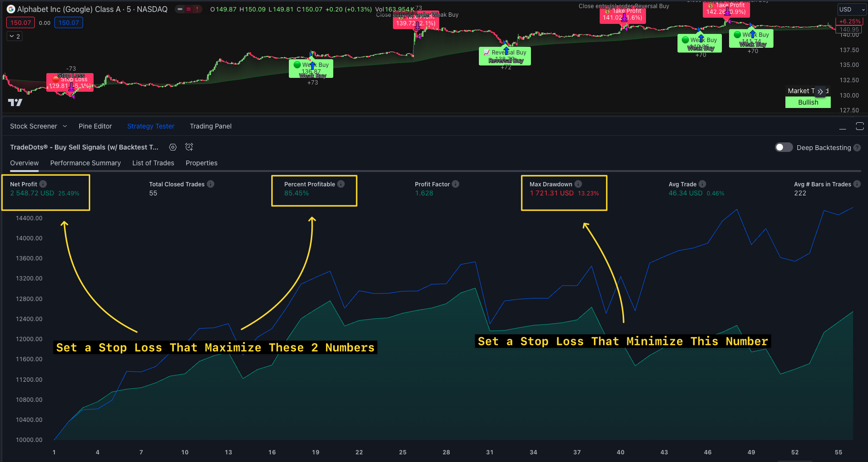
Task: Open the Trading Panel tab
Action: [x=211, y=126]
